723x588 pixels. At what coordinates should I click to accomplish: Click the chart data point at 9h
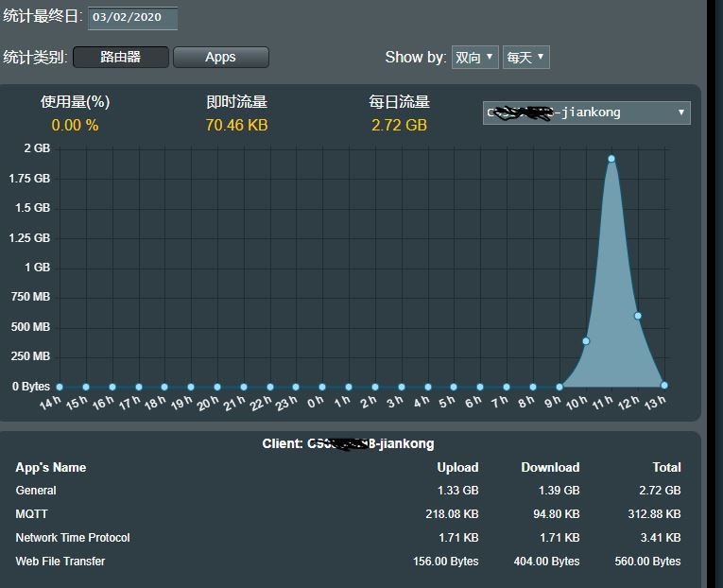tap(559, 387)
